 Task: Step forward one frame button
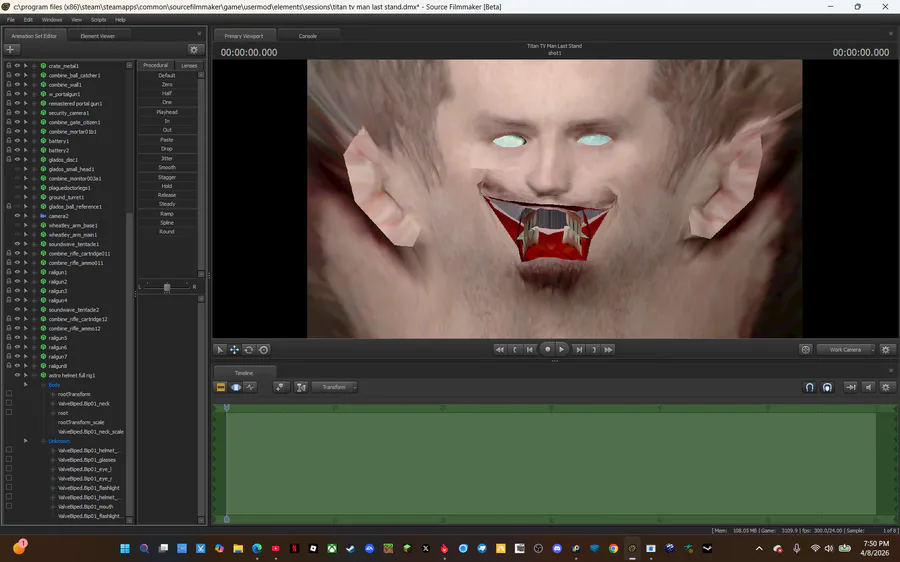[579, 350]
